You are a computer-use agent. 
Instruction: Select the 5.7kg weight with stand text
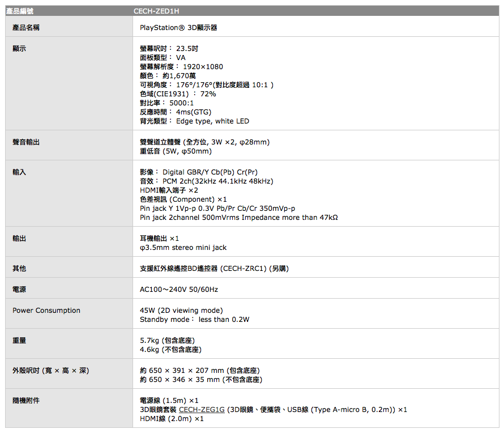pyautogui.click(x=167, y=339)
